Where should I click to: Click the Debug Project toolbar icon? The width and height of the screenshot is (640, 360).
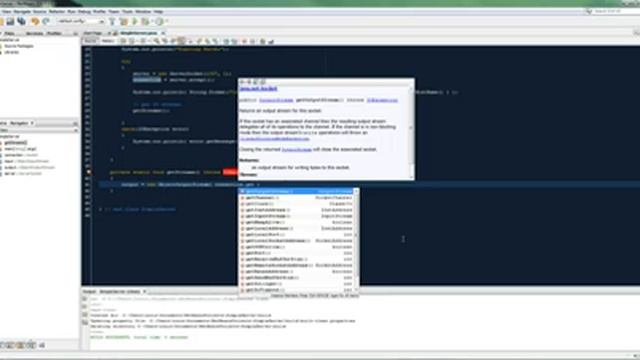click(146, 21)
